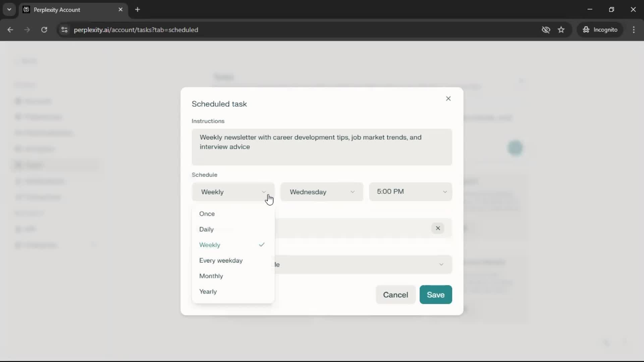Viewport: 644px width, 362px height.
Task: Close the Scheduled task dialog
Action: (448, 99)
